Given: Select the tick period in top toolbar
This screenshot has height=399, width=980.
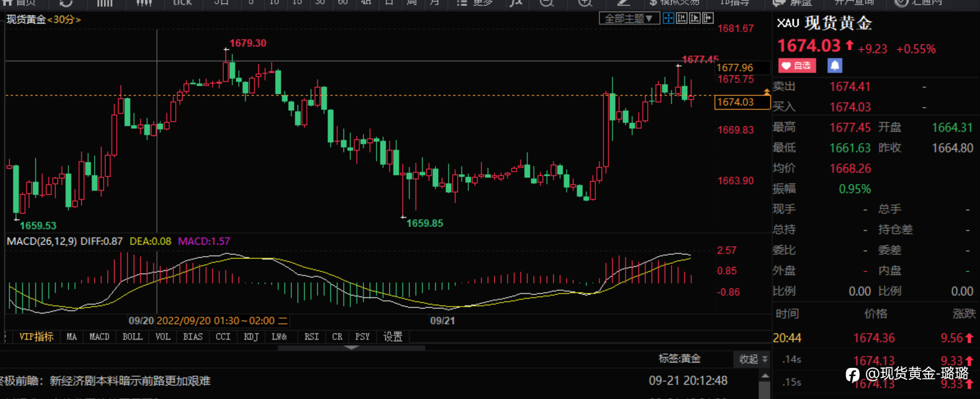Looking at the screenshot, I should (182, 3).
